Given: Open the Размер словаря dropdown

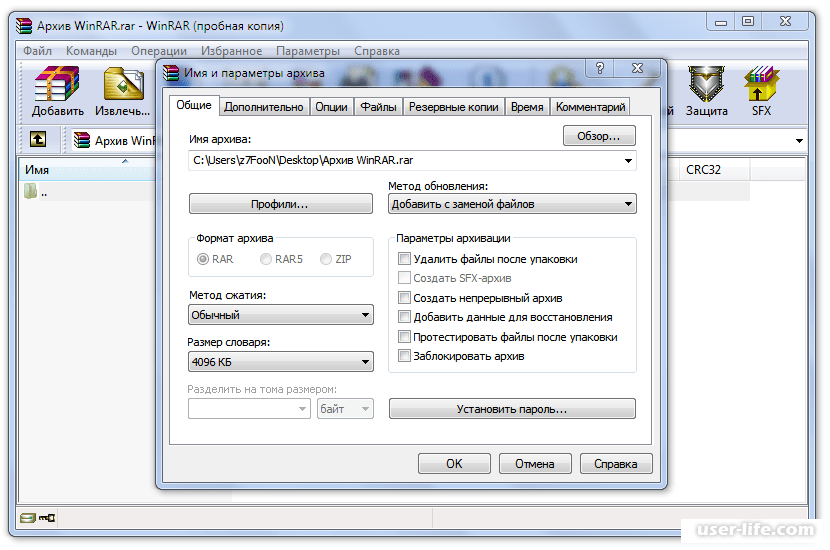Looking at the screenshot, I should (281, 362).
